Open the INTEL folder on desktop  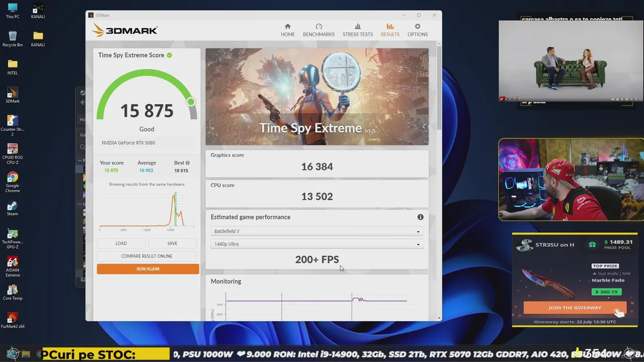13,67
